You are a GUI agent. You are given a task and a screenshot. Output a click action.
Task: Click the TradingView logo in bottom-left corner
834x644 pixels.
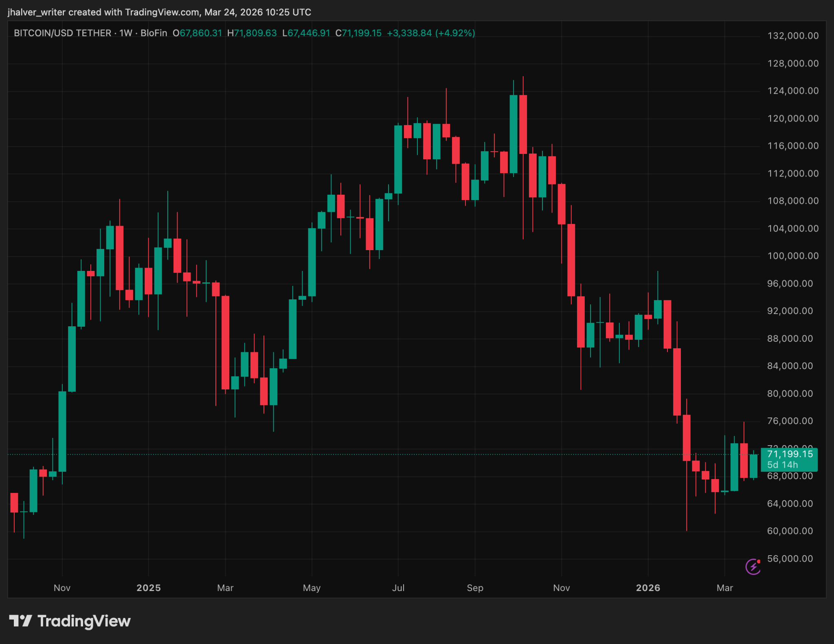tap(69, 621)
